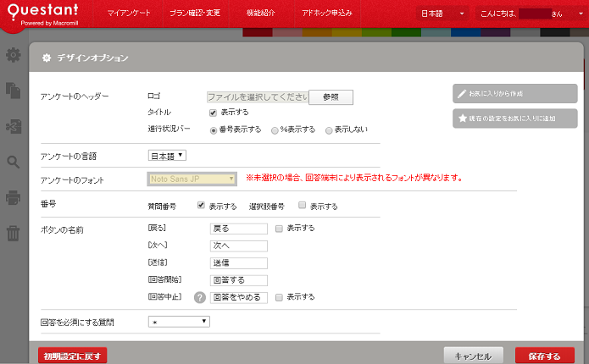The image size is (589, 364).
Task: Click the printer icon in left sidebar
Action: click(x=13, y=198)
